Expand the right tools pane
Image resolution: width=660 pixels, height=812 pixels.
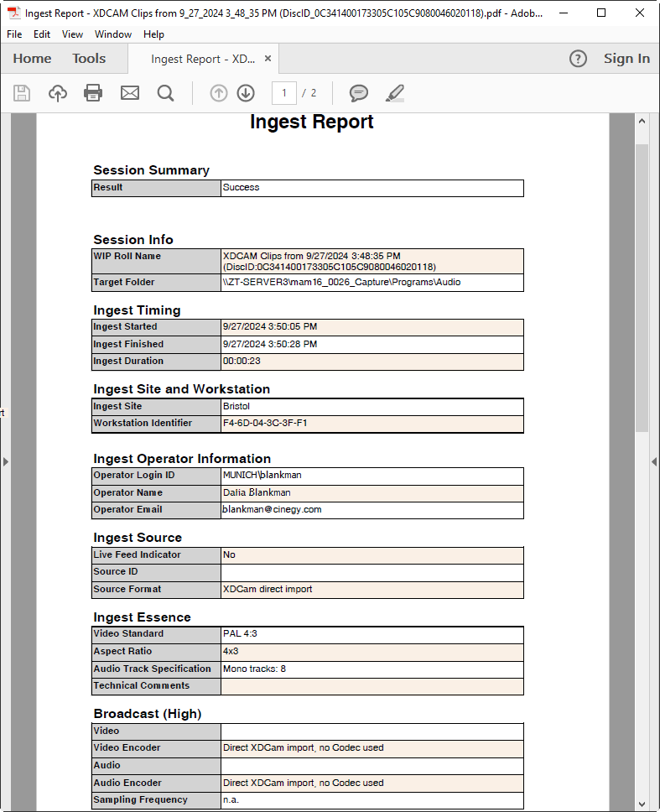tap(654, 461)
